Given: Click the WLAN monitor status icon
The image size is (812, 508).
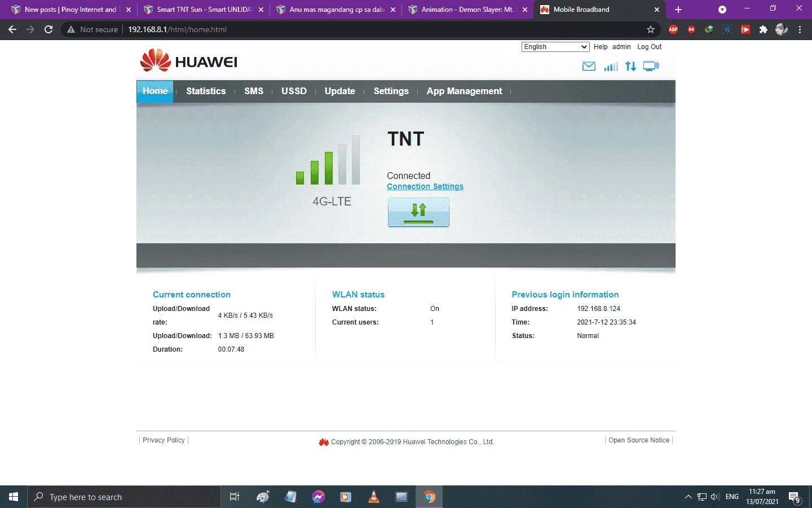Looking at the screenshot, I should pos(651,67).
